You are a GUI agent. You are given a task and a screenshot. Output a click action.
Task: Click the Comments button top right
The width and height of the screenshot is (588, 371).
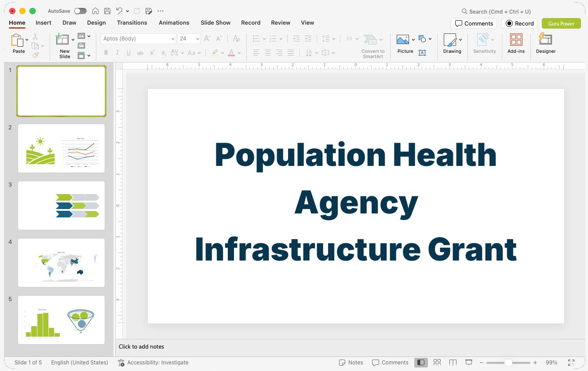pos(474,23)
